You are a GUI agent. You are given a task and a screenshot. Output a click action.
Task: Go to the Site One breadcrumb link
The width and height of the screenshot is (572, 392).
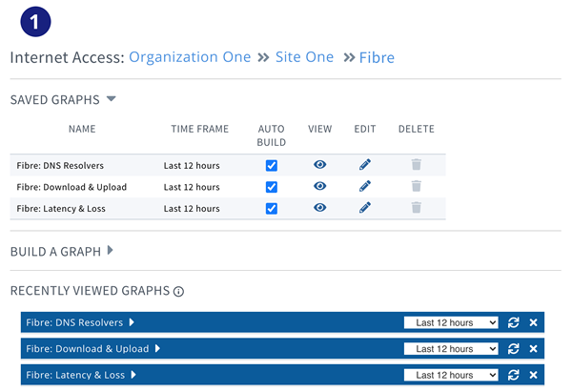point(304,57)
